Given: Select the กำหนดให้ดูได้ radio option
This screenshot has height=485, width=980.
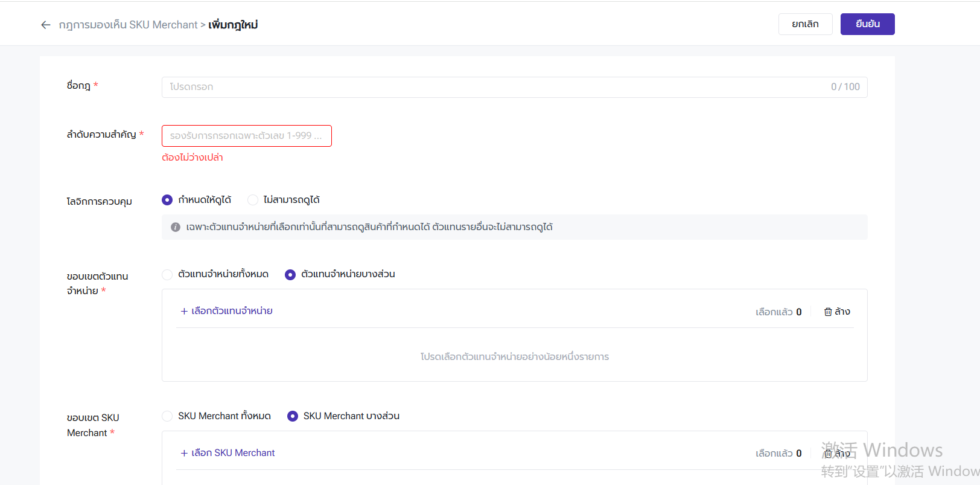Looking at the screenshot, I should [x=167, y=200].
